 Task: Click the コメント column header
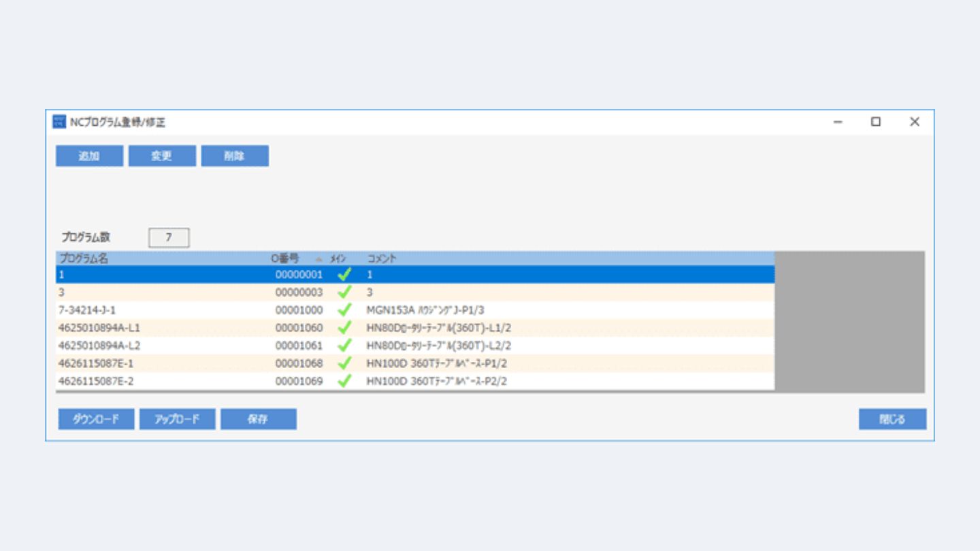point(382,258)
